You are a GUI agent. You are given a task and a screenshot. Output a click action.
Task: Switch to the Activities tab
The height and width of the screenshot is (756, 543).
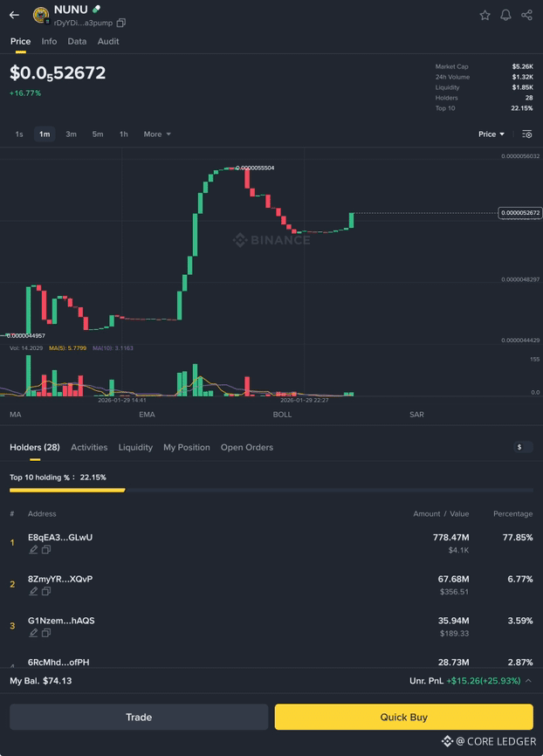(x=89, y=448)
